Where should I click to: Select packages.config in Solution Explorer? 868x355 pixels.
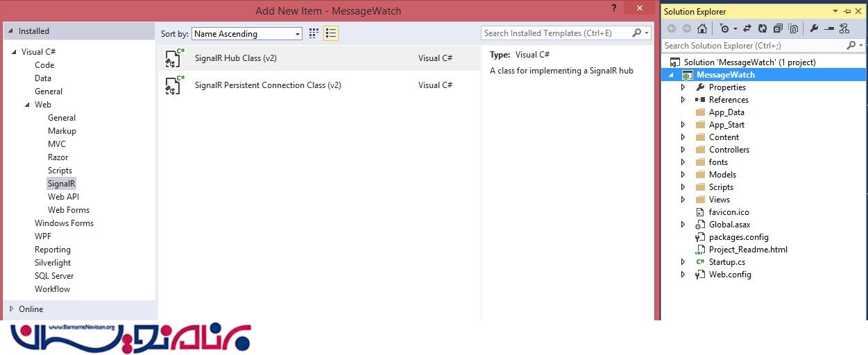point(738,237)
